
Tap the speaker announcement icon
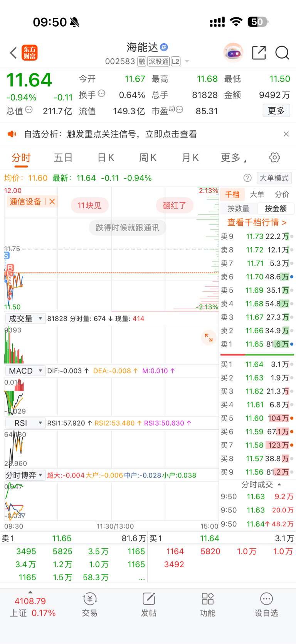pos(12,134)
